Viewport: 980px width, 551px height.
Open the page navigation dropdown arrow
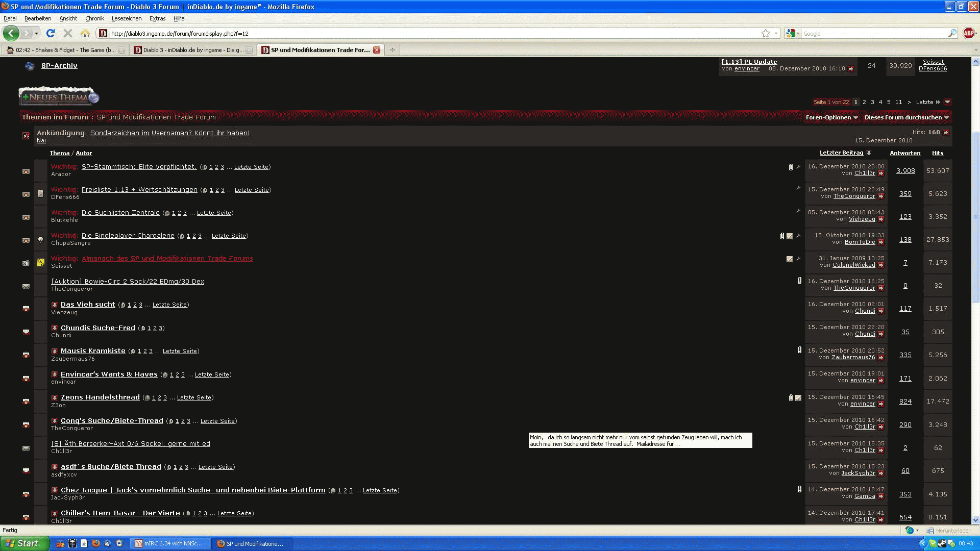pos(947,102)
